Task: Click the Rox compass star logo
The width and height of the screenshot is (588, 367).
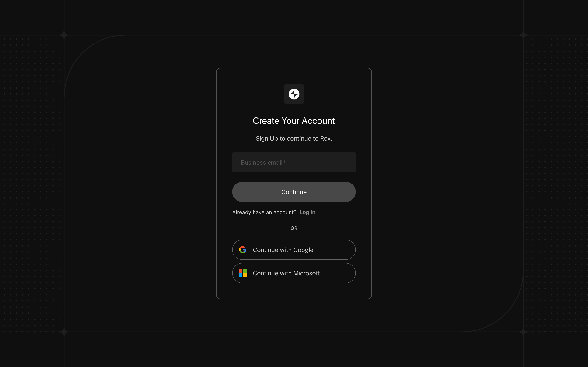Action: click(294, 94)
